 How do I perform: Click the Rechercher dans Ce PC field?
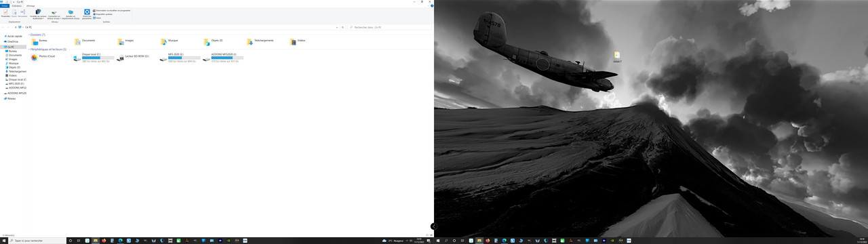point(389,27)
